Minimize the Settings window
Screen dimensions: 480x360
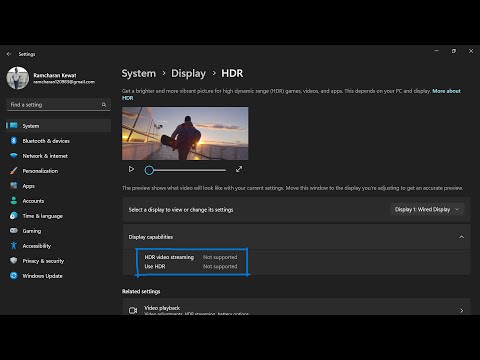tap(437, 51)
